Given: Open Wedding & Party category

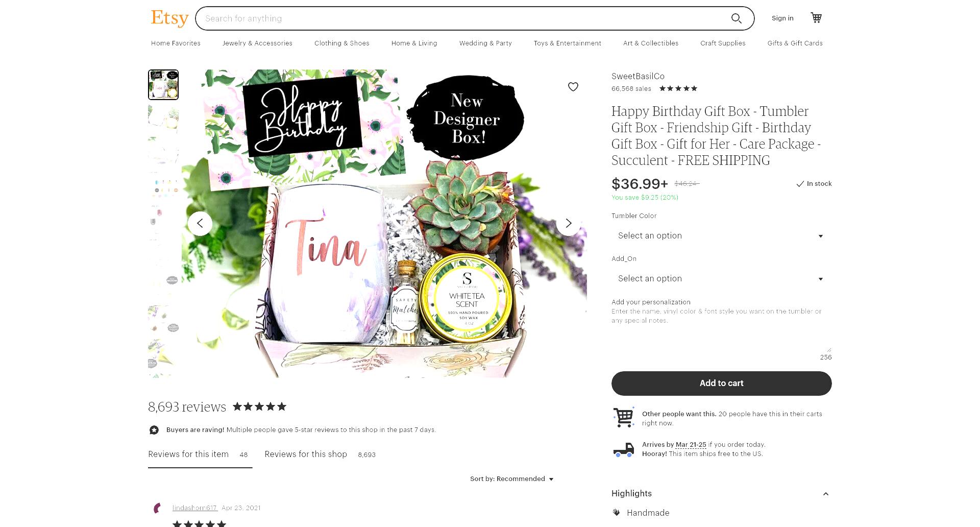Looking at the screenshot, I should coord(485,43).
